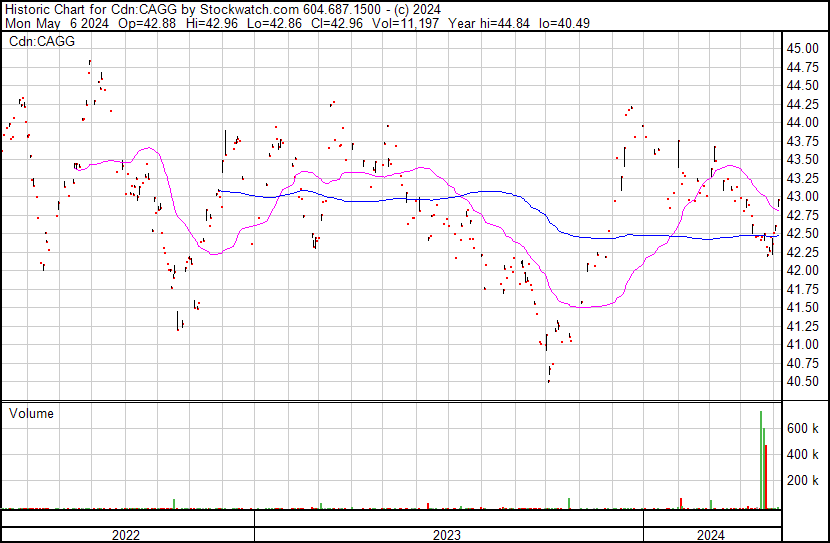Click the lowest price bar near 40.50
This screenshot has width=830, height=543.
[x=549, y=375]
